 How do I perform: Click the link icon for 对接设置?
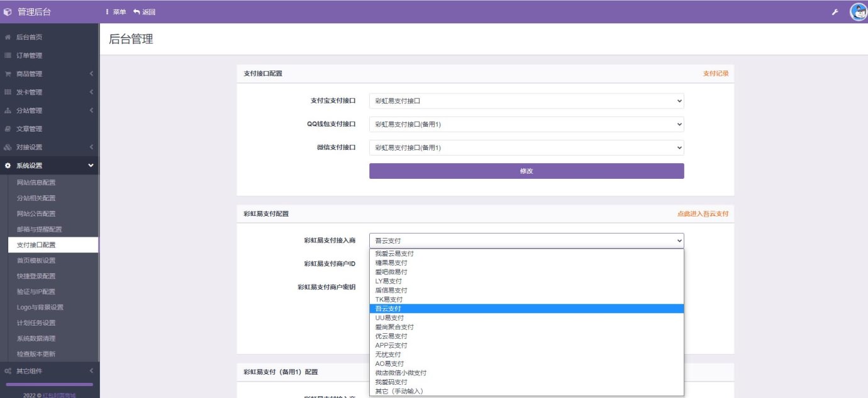[8, 147]
